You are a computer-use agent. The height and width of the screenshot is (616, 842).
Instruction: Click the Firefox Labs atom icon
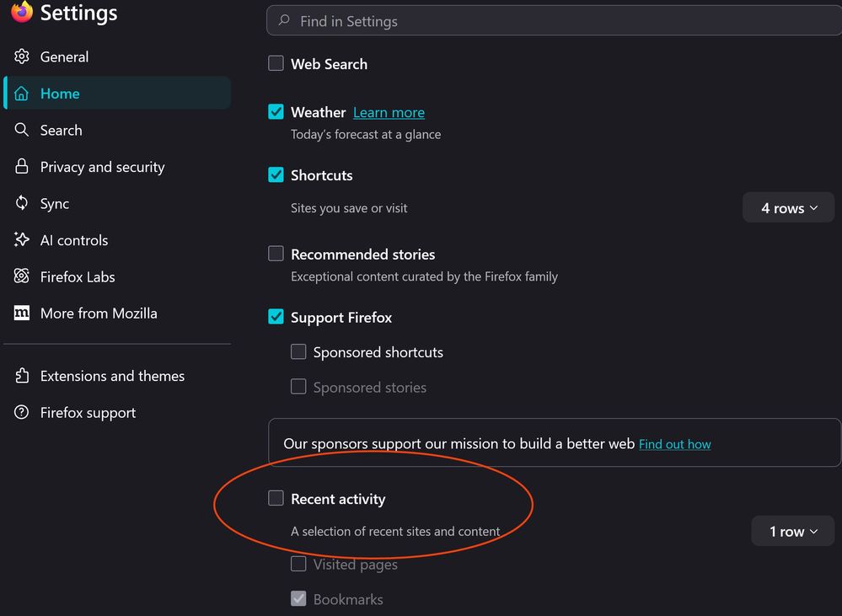click(21, 276)
